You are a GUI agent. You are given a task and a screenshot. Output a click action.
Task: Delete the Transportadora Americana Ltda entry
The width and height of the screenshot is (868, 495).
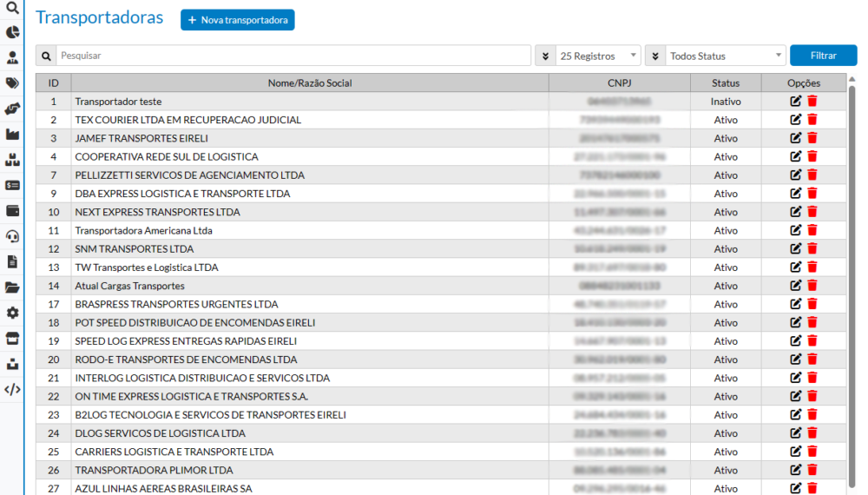[812, 231]
